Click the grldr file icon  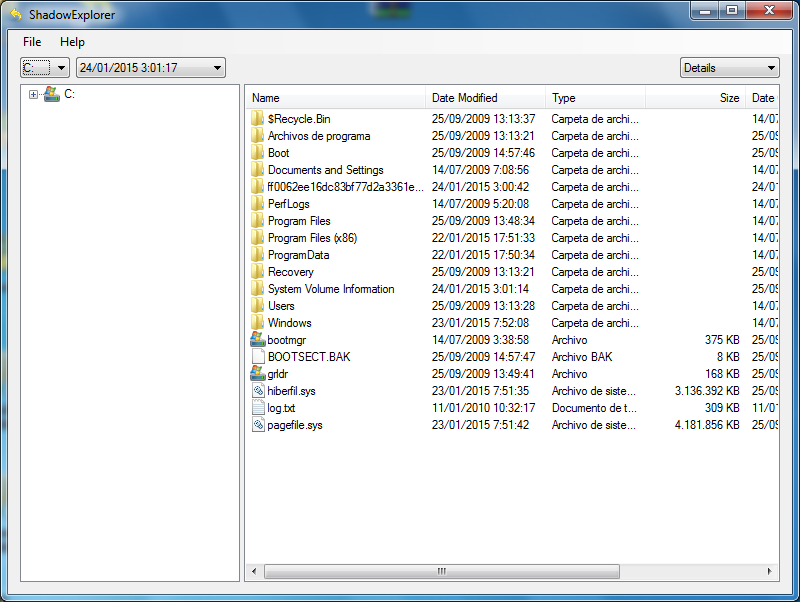click(258, 373)
